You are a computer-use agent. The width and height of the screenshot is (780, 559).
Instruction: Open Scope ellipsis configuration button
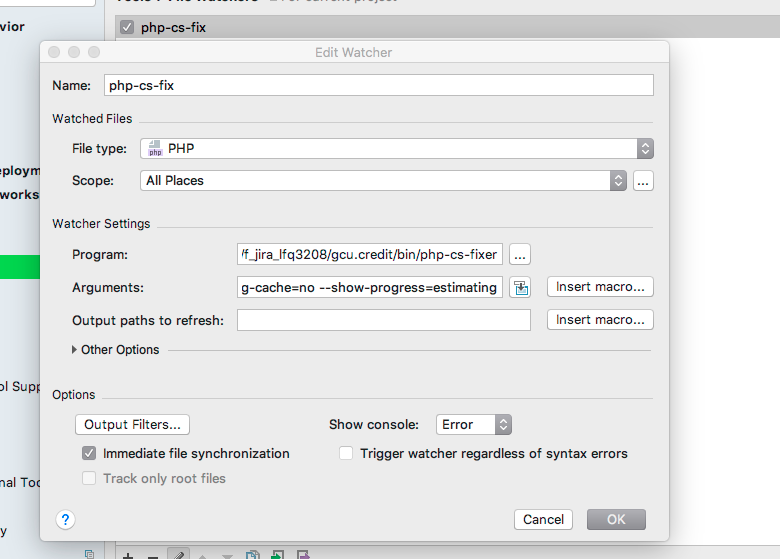(x=643, y=181)
